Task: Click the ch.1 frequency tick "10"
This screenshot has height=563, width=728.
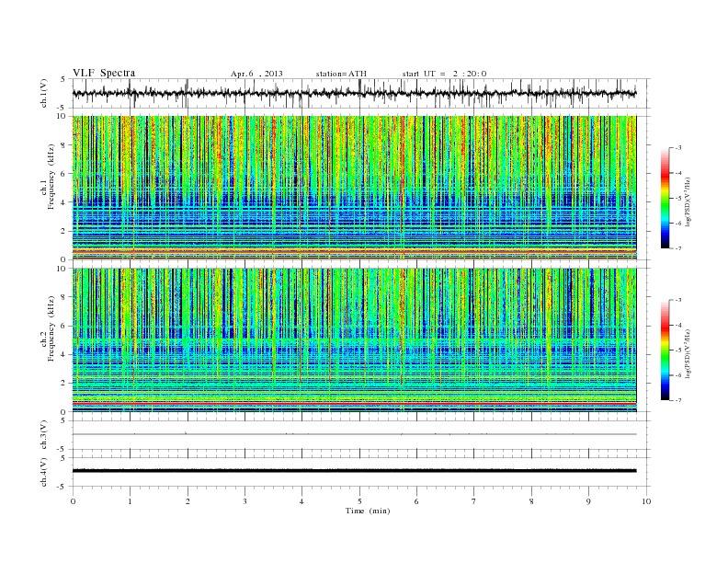Action: point(62,117)
